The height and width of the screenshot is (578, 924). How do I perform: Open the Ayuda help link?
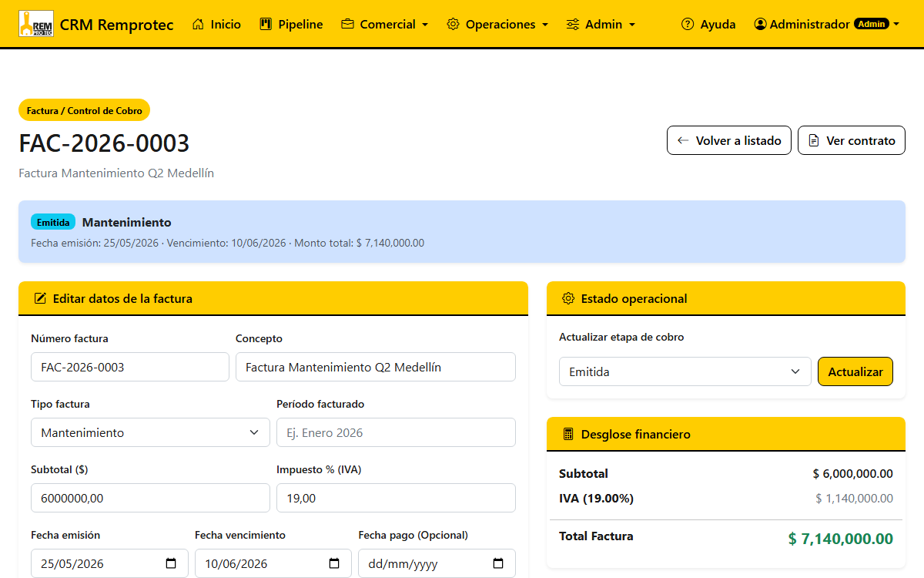pyautogui.click(x=708, y=24)
